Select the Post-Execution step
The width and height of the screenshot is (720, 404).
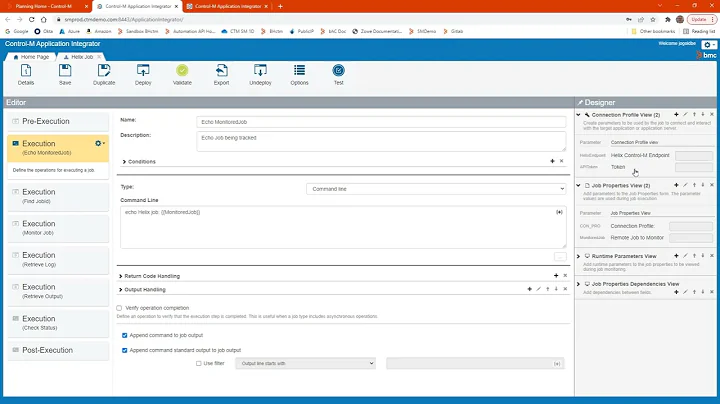click(58, 350)
